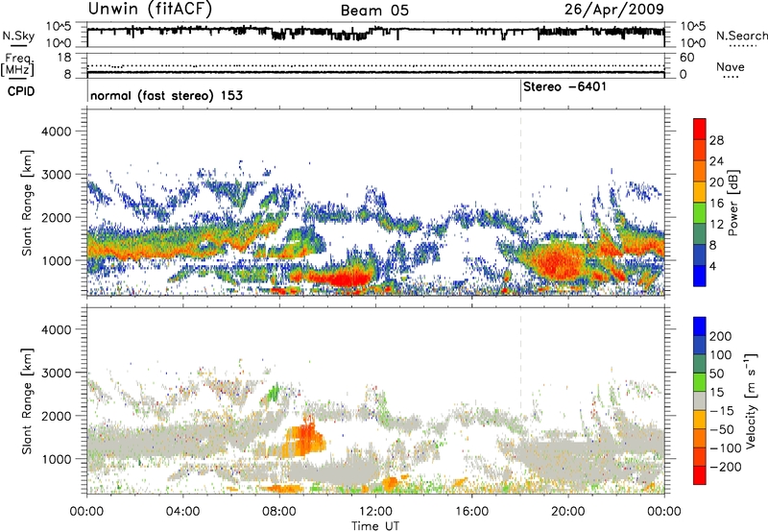
Task: Click the "12" label on the power color bar
Action: (716, 225)
